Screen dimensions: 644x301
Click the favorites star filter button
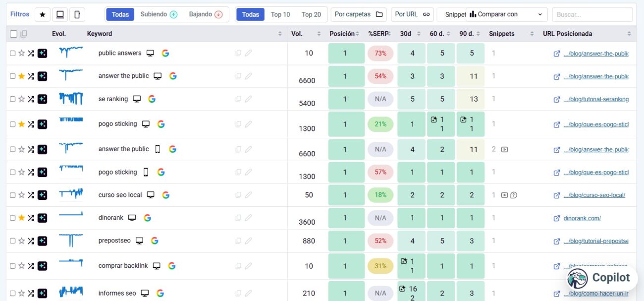pos(42,14)
